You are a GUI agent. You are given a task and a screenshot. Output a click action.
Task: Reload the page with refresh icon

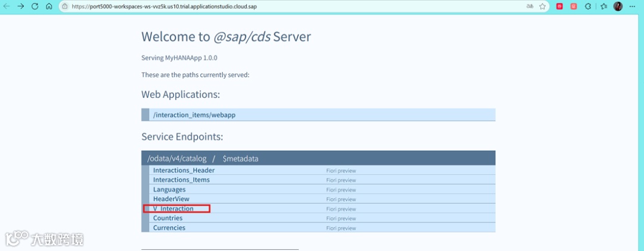pyautogui.click(x=35, y=7)
